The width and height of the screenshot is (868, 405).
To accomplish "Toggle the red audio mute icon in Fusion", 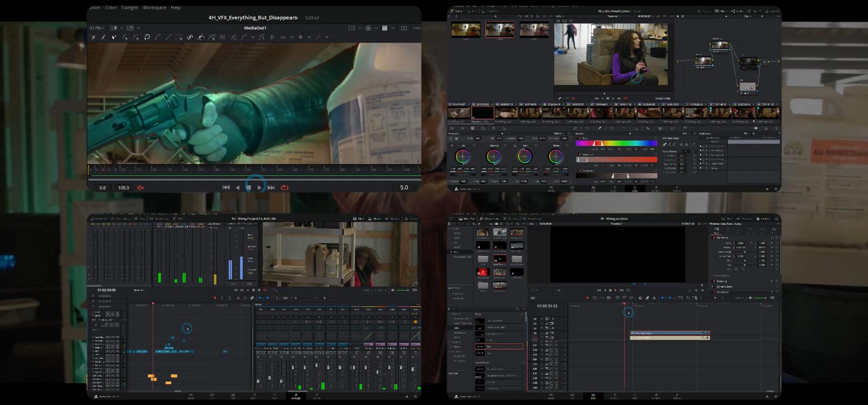I will tap(141, 188).
